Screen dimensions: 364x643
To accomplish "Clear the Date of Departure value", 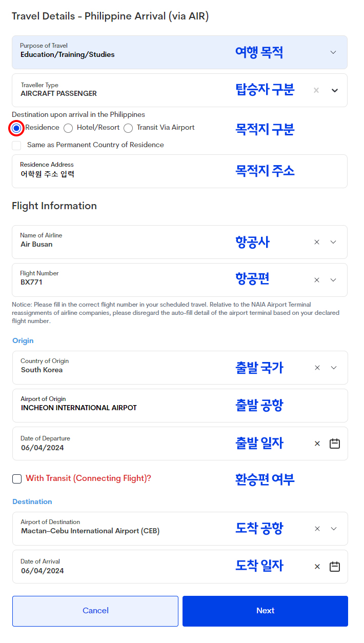I will pyautogui.click(x=317, y=444).
